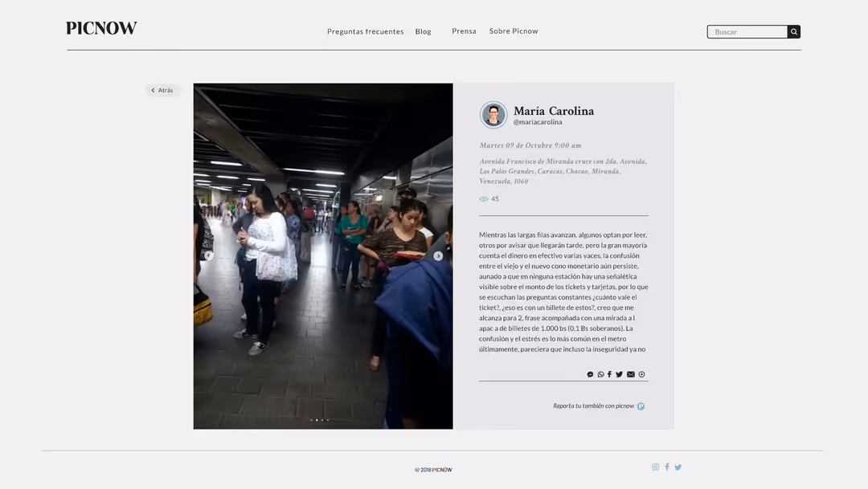This screenshot has height=489, width=868.
Task: Focus the Buscar search field
Action: (747, 32)
